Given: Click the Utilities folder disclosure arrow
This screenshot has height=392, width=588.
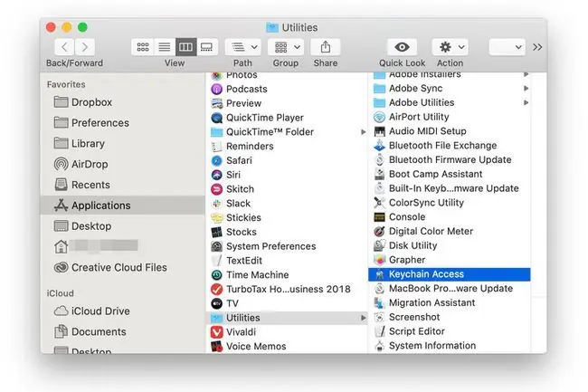Looking at the screenshot, I should (363, 318).
